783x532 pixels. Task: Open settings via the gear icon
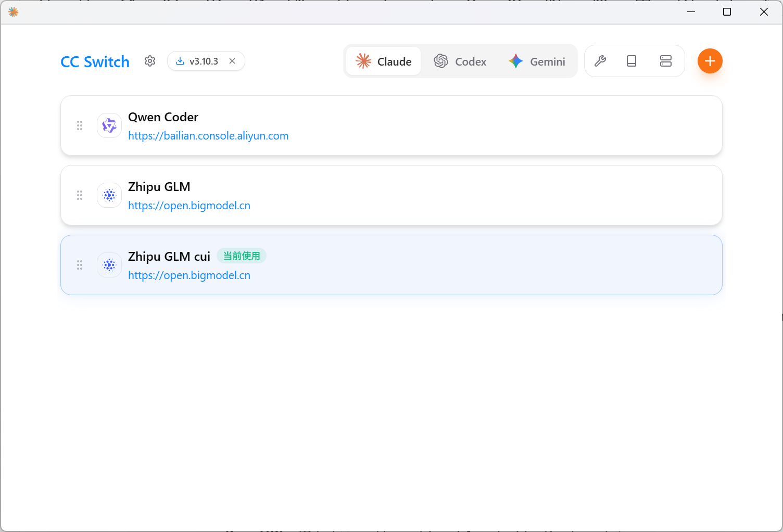click(150, 61)
